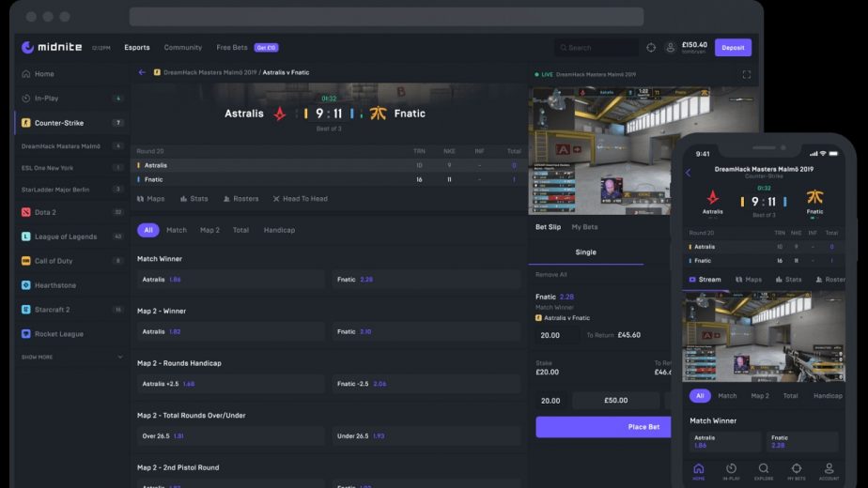Tap the Stream tab on phone
868x488 pixels.
point(705,280)
